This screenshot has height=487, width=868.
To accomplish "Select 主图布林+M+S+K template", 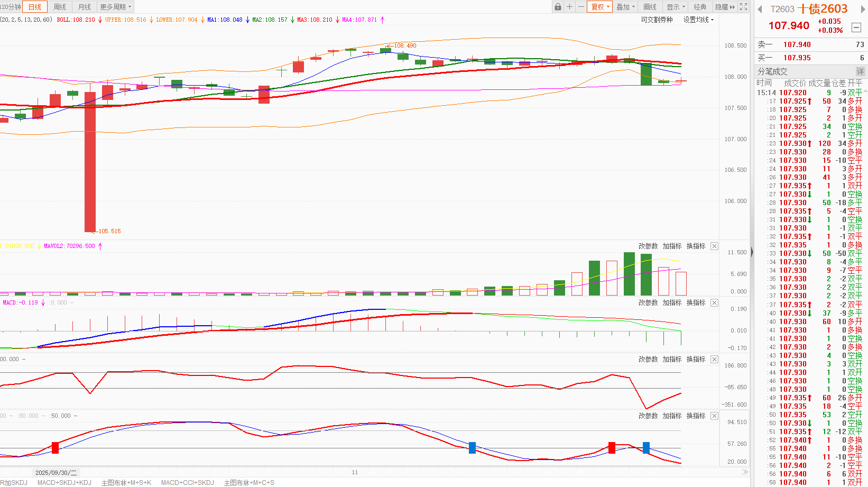I will [x=126, y=482].
